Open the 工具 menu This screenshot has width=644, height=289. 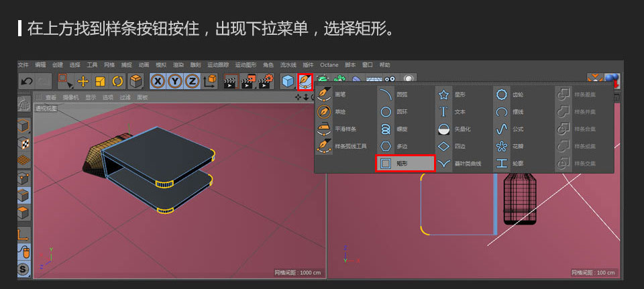pyautogui.click(x=92, y=65)
